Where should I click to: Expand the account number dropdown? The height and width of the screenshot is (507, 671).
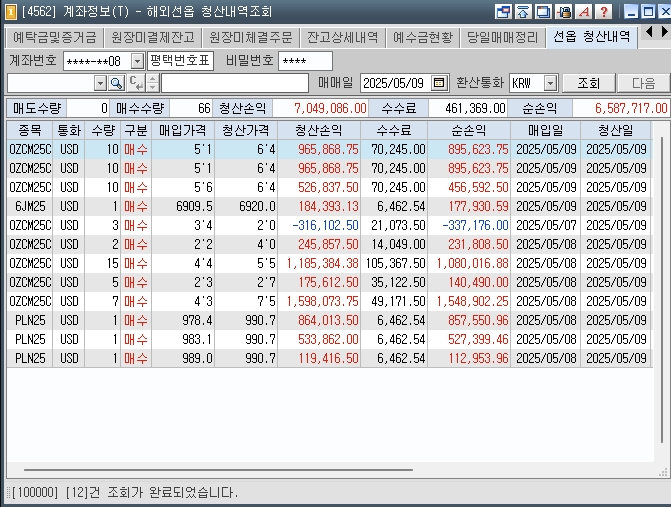click(x=137, y=61)
